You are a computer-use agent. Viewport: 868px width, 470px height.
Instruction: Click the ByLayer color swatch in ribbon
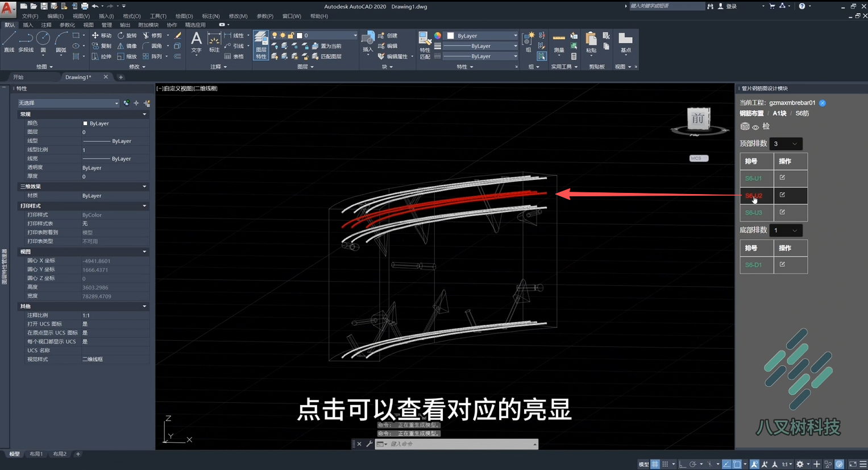(451, 36)
